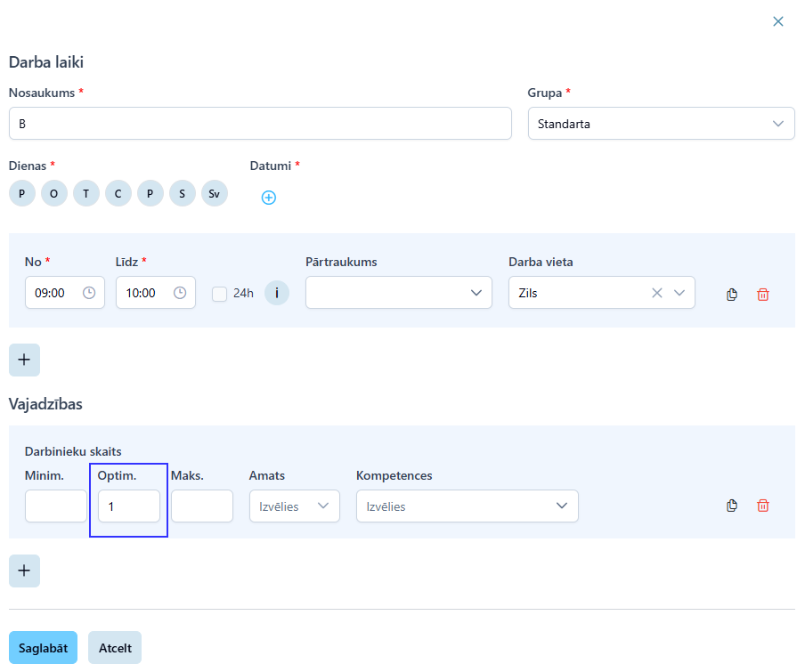Add another requirement row under Vajadzības

click(x=24, y=571)
